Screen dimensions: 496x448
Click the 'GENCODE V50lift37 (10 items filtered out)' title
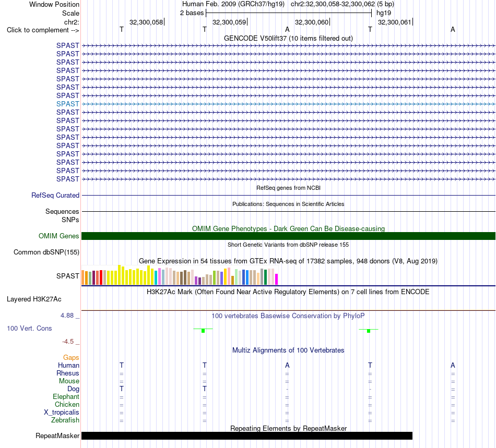click(x=288, y=38)
